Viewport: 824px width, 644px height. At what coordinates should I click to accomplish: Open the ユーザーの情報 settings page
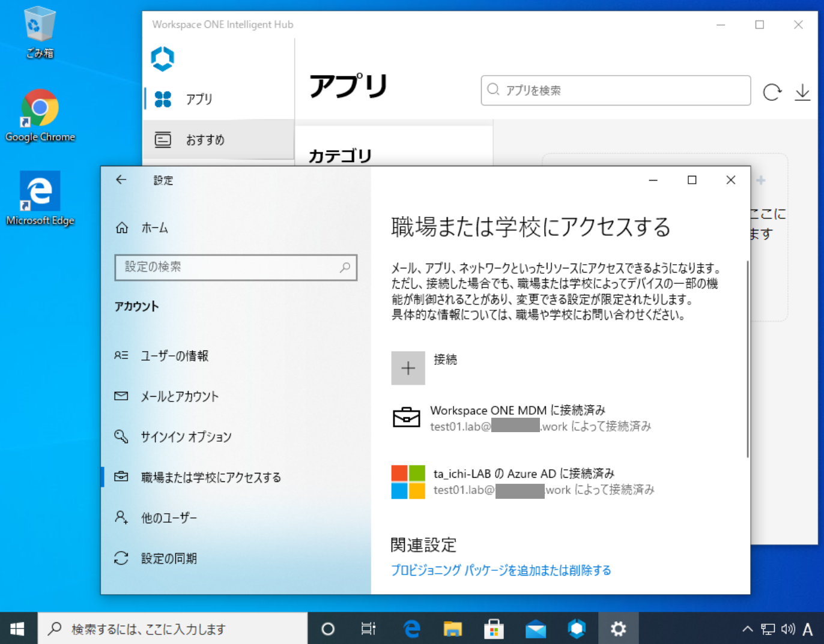coord(174,355)
